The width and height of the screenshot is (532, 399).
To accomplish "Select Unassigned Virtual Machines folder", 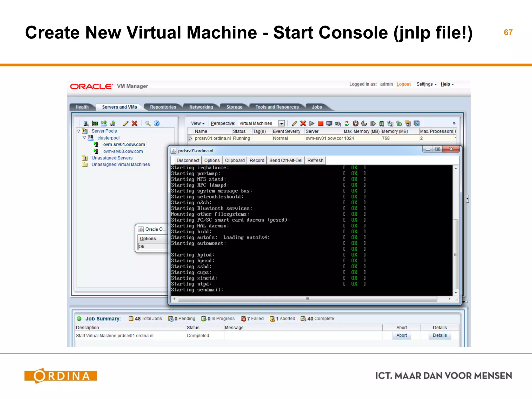I will click(x=121, y=164).
